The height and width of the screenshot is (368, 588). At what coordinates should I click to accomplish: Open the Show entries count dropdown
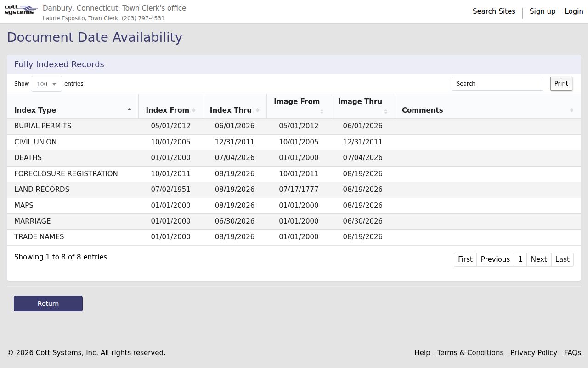coord(46,84)
